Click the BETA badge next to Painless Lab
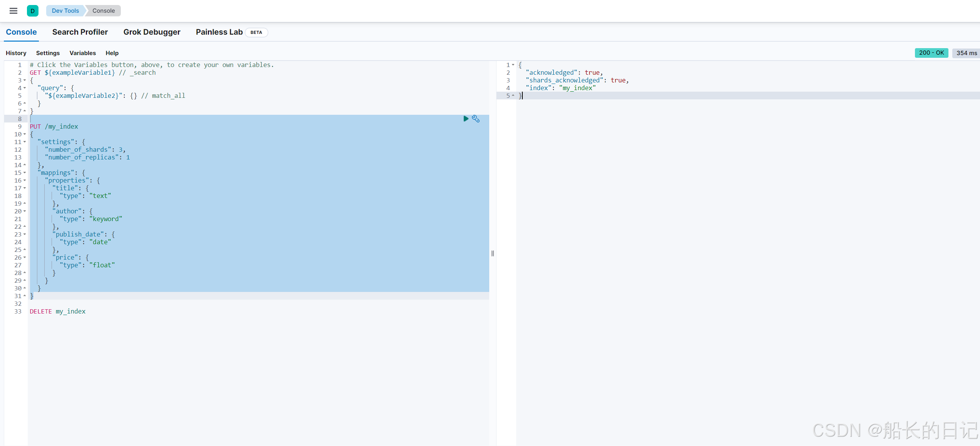 point(256,32)
